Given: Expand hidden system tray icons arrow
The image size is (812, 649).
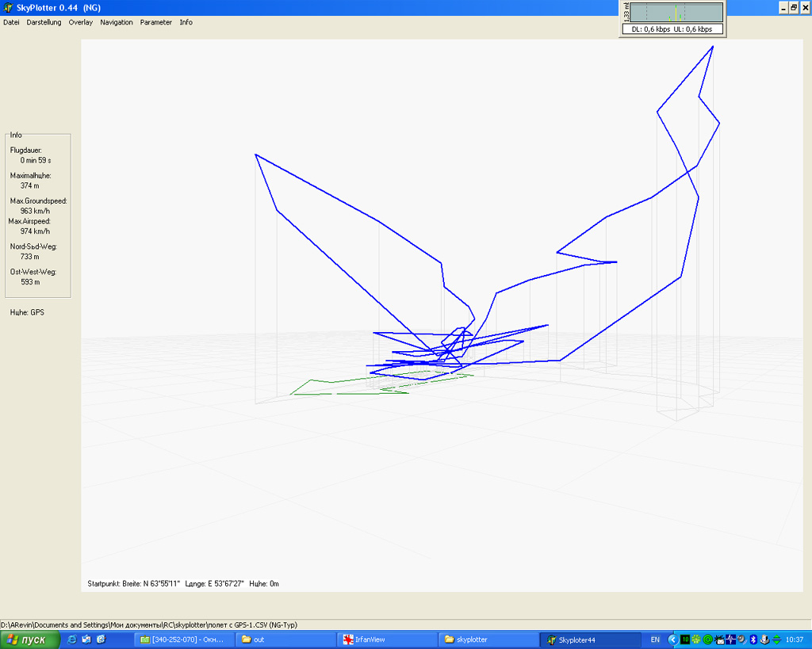Looking at the screenshot, I should pos(672,639).
